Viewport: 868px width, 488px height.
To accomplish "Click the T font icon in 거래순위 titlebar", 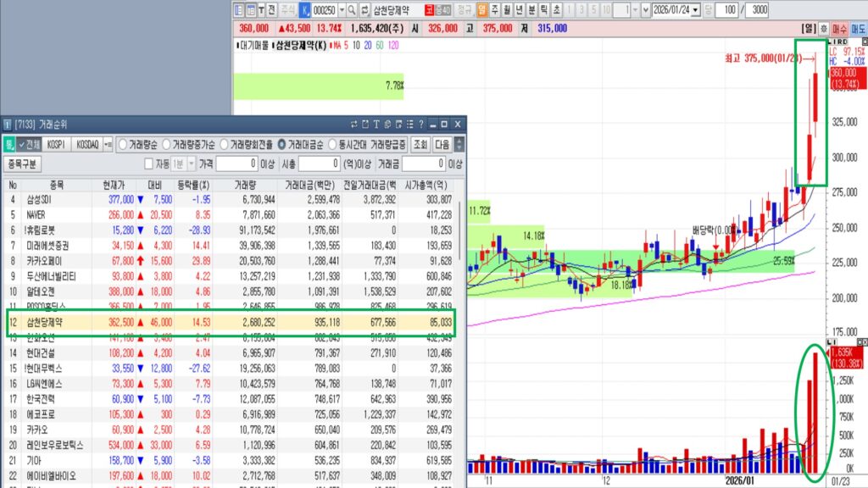I will (x=376, y=125).
